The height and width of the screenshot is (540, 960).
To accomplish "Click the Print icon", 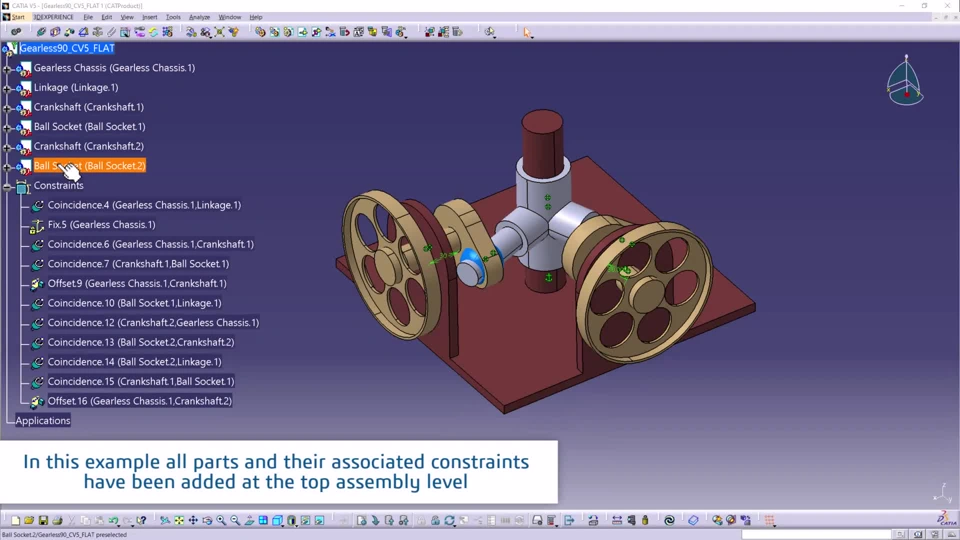I will pyautogui.click(x=57, y=520).
